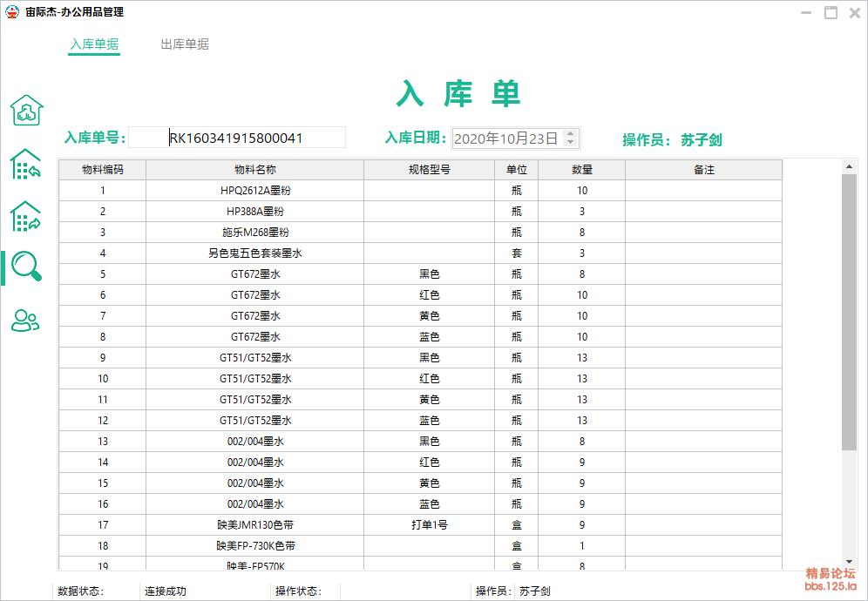Click the vertical scrollbar thumb

coord(849,312)
